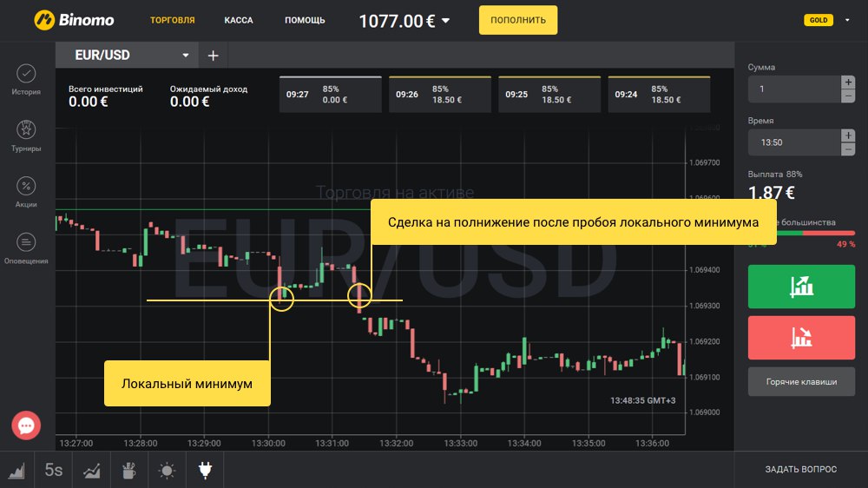This screenshot has height=488, width=868.
Task: Open the ТОРГОВЛЯ menu item
Action: pyautogui.click(x=172, y=20)
